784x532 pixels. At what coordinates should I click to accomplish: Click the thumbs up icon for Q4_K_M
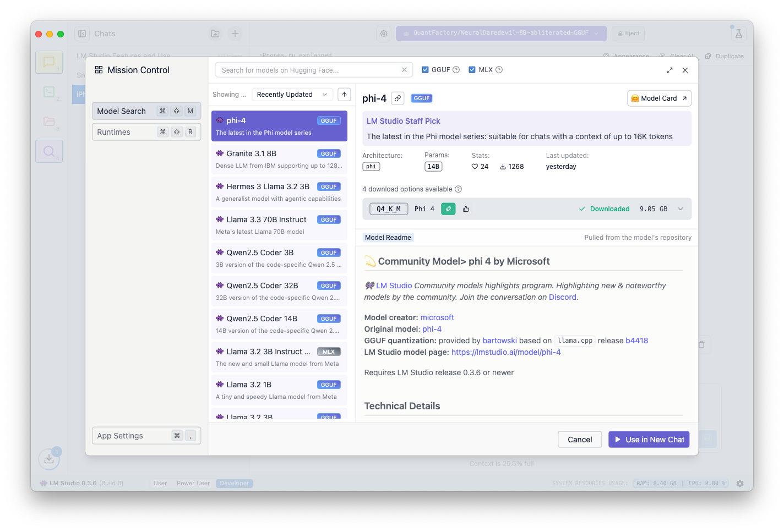pos(466,209)
